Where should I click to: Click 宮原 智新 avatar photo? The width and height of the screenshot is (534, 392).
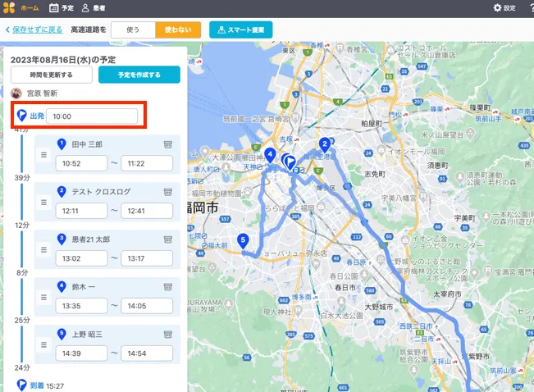tap(16, 93)
